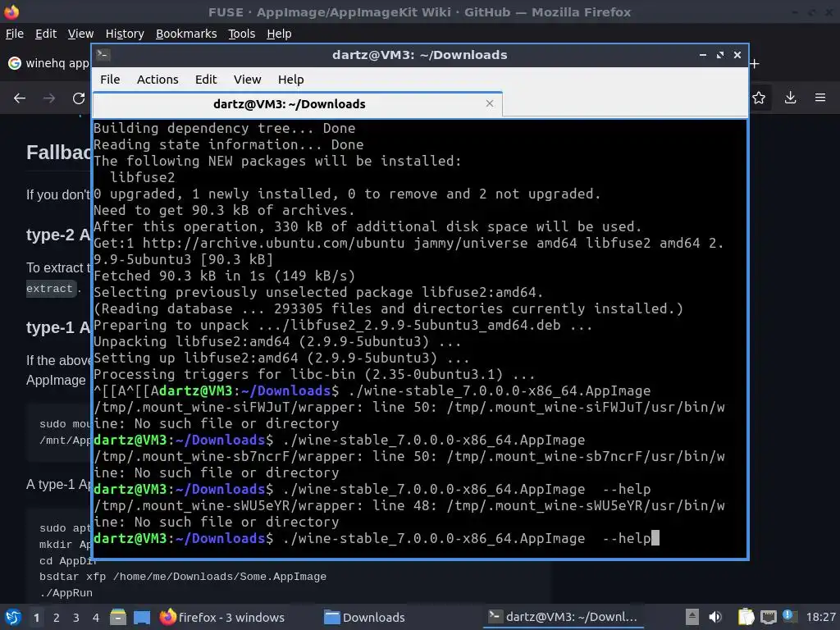Open the terminal View menu
The image size is (840, 630).
click(247, 80)
